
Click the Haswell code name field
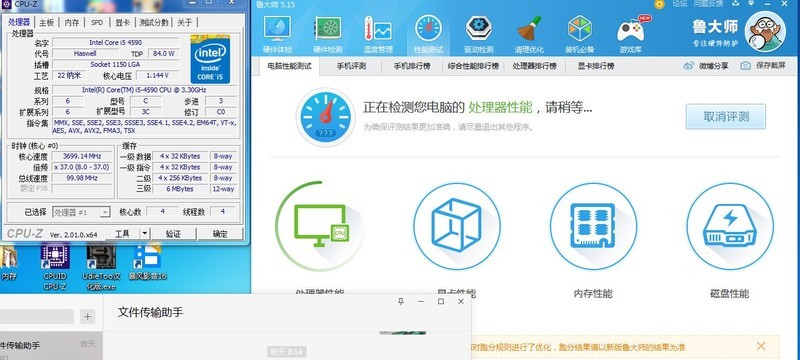point(85,54)
